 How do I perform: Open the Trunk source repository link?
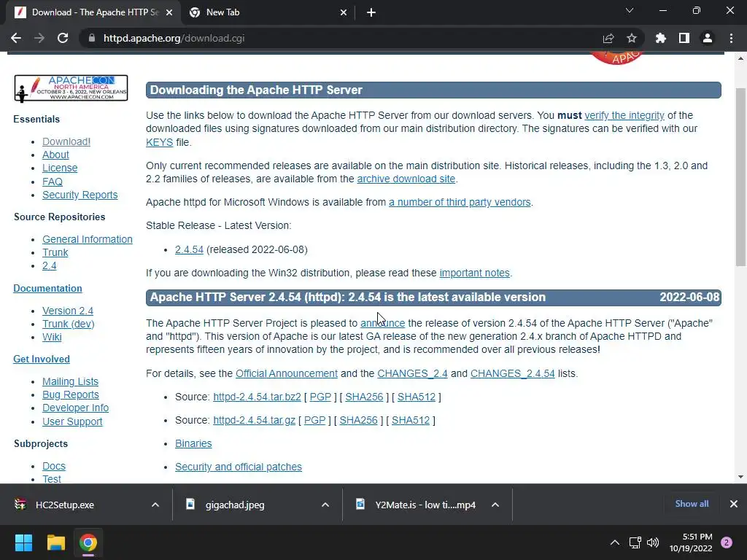[55, 252]
